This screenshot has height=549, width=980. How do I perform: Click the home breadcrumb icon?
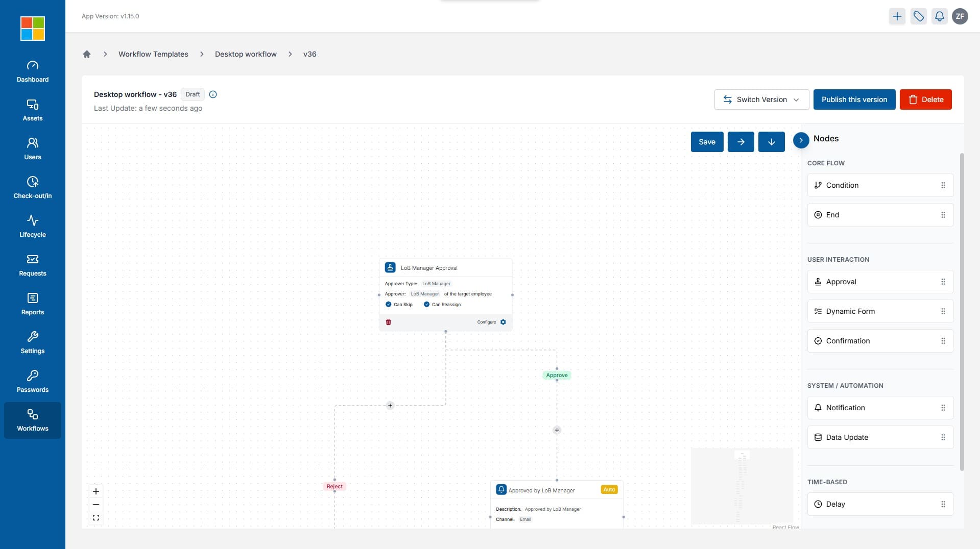click(87, 54)
